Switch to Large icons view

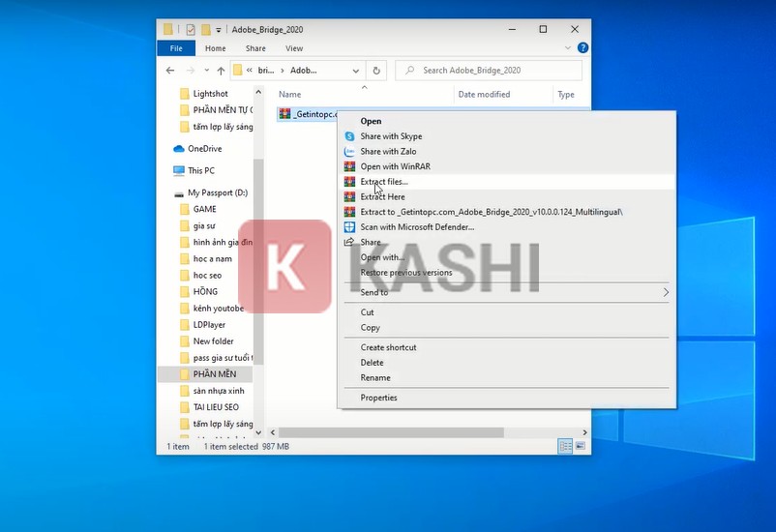pos(581,446)
